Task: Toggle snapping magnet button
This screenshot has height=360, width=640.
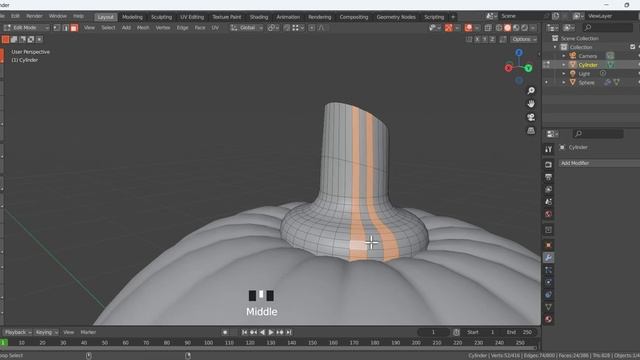Action: click(287, 28)
